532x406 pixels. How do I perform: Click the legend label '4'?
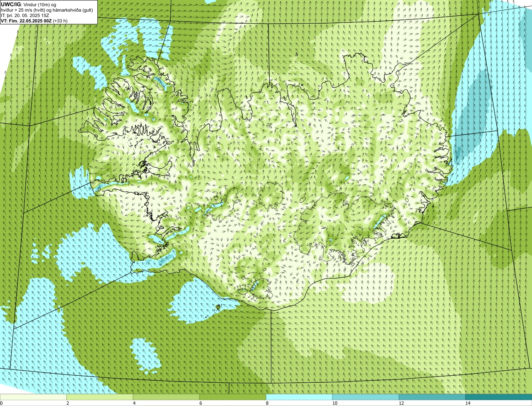(134, 403)
